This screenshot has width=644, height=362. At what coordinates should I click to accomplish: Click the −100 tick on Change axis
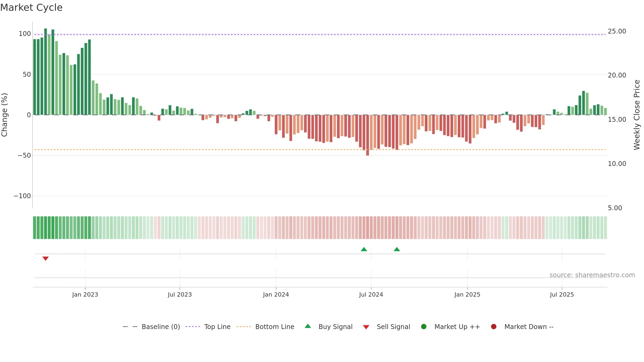coord(22,196)
